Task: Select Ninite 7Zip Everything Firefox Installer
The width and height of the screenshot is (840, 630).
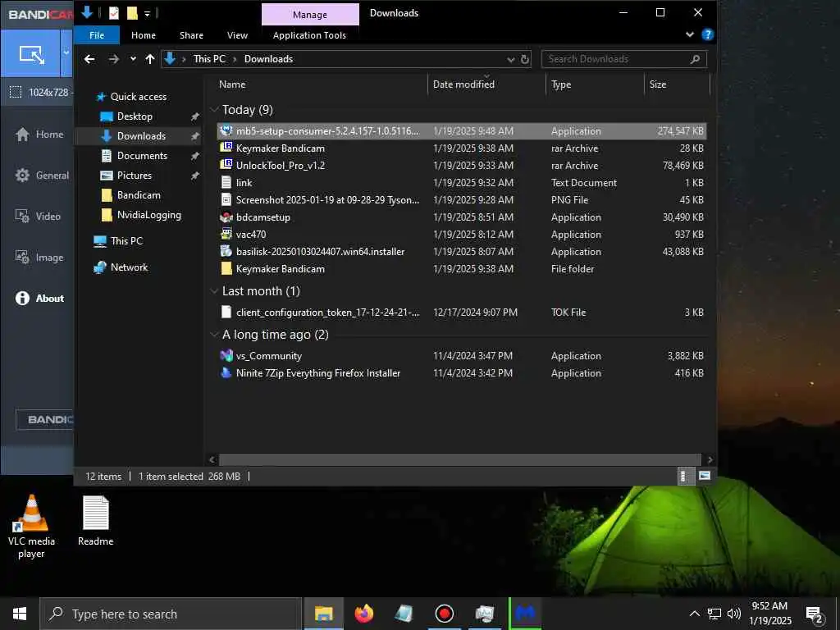Action: pyautogui.click(x=461, y=373)
